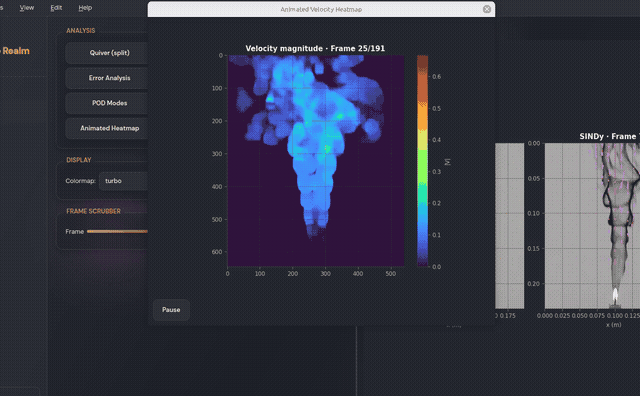Show POD Modes
640x396 pixels.
pyautogui.click(x=107, y=103)
